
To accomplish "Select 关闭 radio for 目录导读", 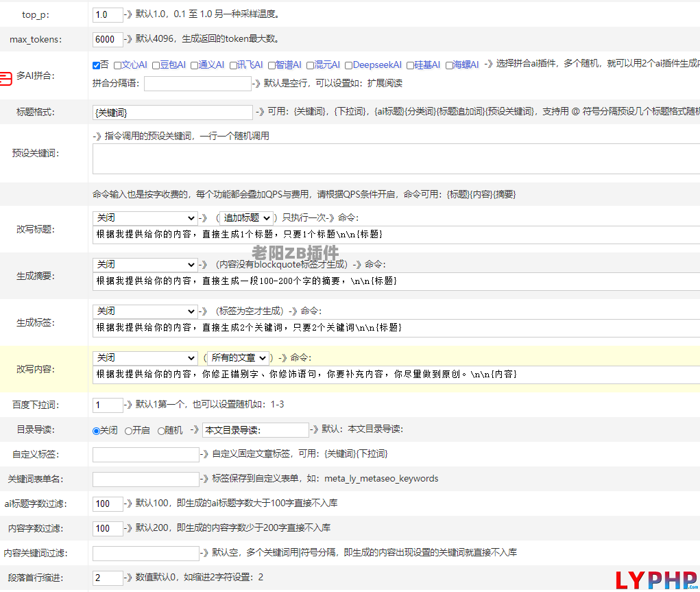I will point(96,431).
